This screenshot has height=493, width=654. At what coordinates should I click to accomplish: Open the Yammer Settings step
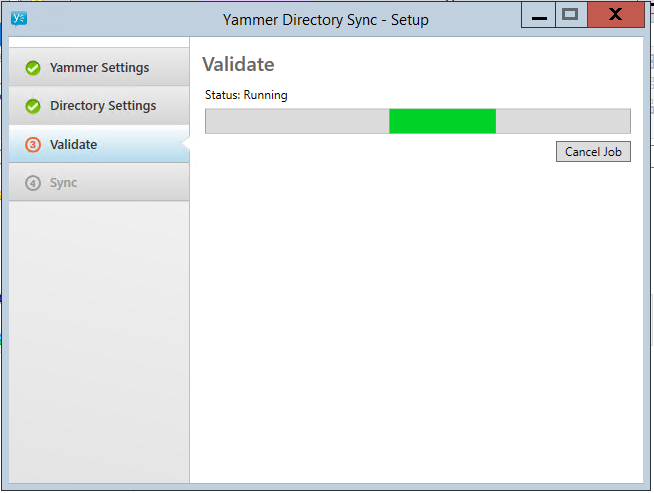pos(99,68)
